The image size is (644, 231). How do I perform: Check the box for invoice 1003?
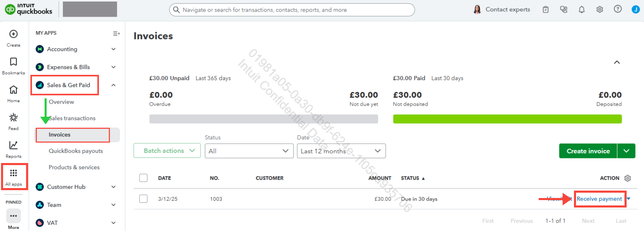143,199
